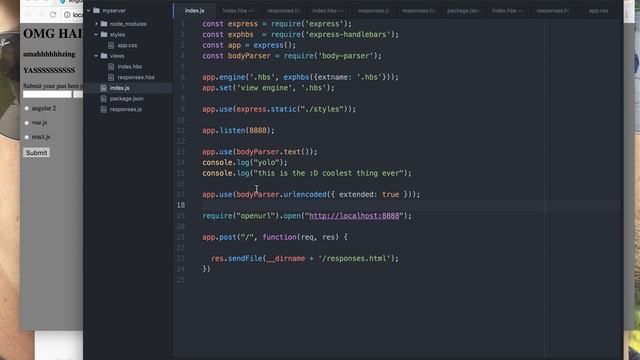Viewport: 640px width, 360px height.
Task: Click the responses.js file icon in sidebar
Action: [103, 109]
